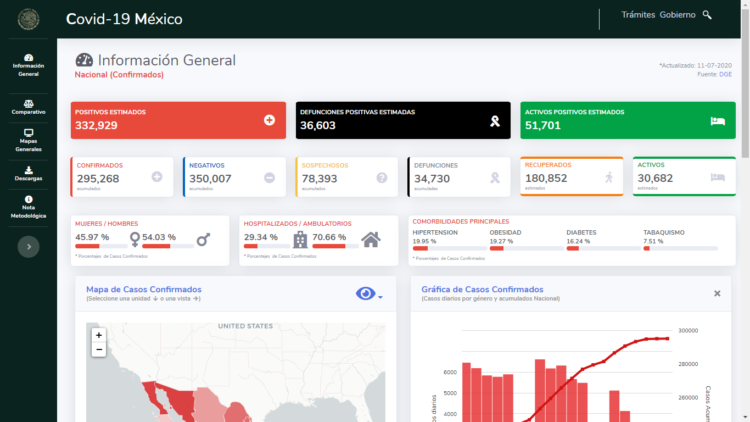Image resolution: width=750 pixels, height=422 pixels.
Task: Click the Mexican government seal logo
Action: (x=28, y=19)
